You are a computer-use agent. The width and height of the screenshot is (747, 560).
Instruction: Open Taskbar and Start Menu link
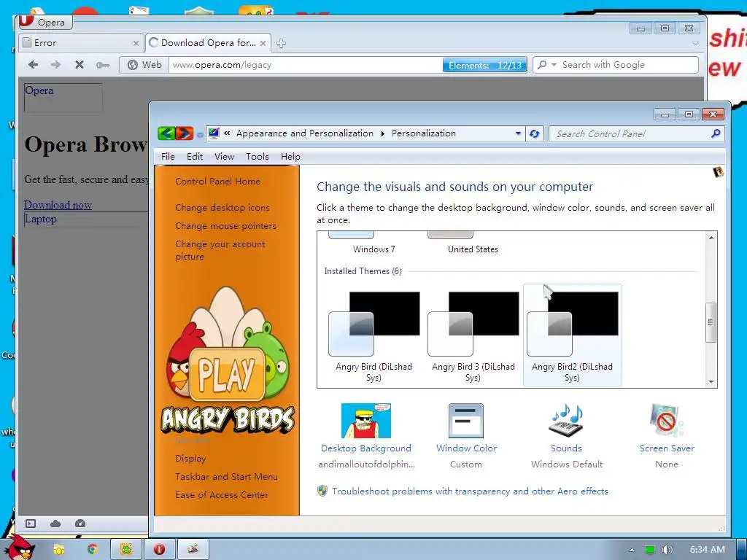226,477
